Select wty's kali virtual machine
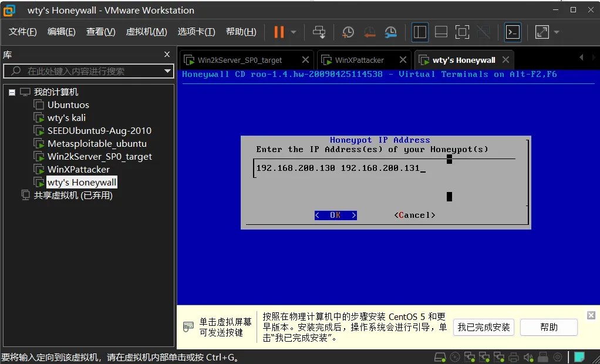The height and width of the screenshot is (364, 600). [66, 118]
